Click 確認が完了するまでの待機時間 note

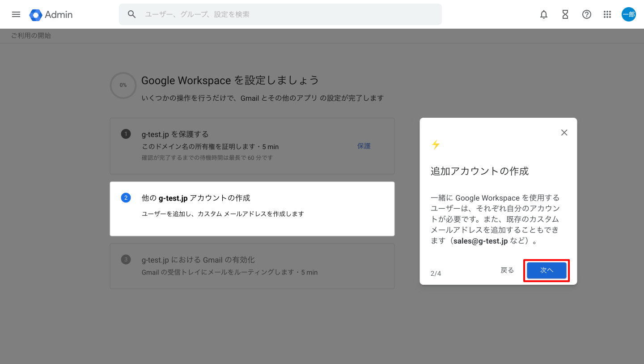pyautogui.click(x=207, y=158)
